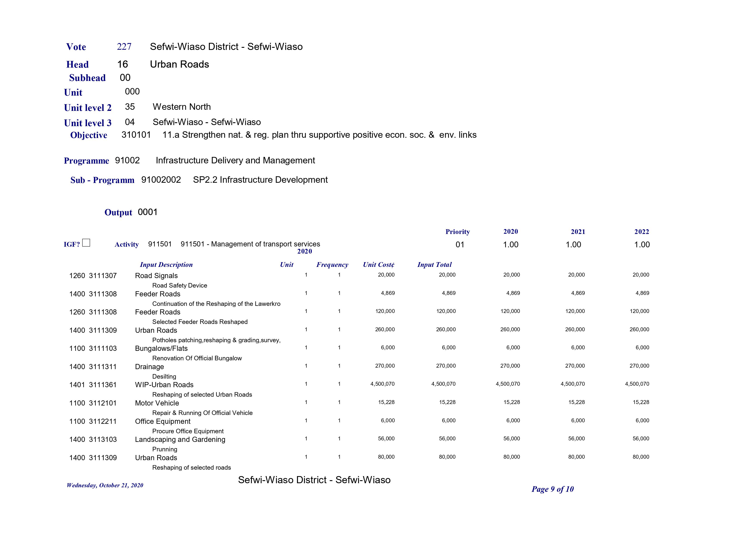Screen dimensions: 756x534
Task: Click the Frequency column header
Action: pos(332,265)
